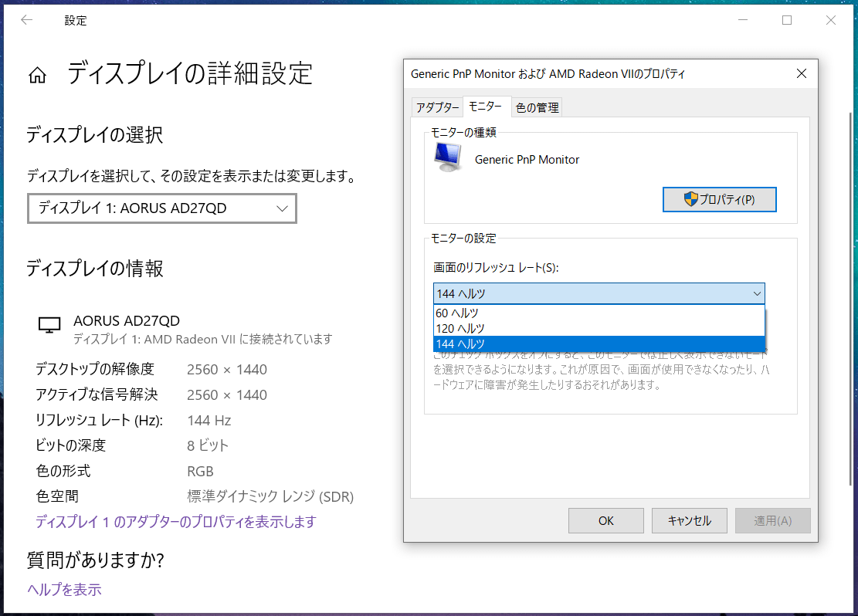Minimize the Settings window
Image resolution: width=858 pixels, height=616 pixels.
click(x=743, y=21)
